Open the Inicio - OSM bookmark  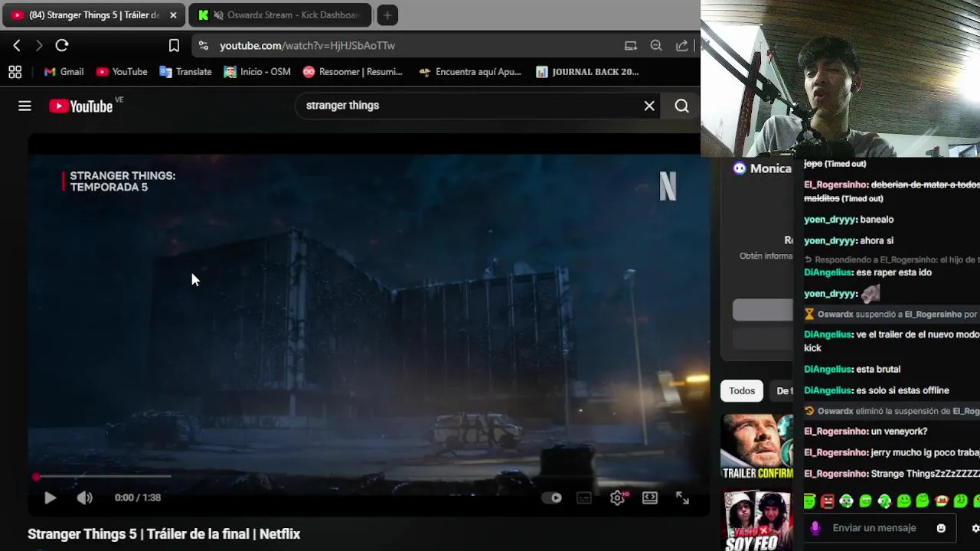click(x=257, y=72)
